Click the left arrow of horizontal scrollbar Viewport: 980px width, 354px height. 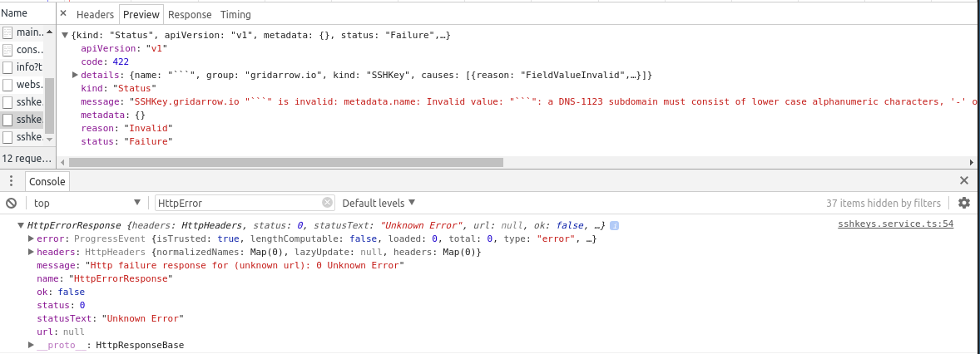click(x=62, y=162)
